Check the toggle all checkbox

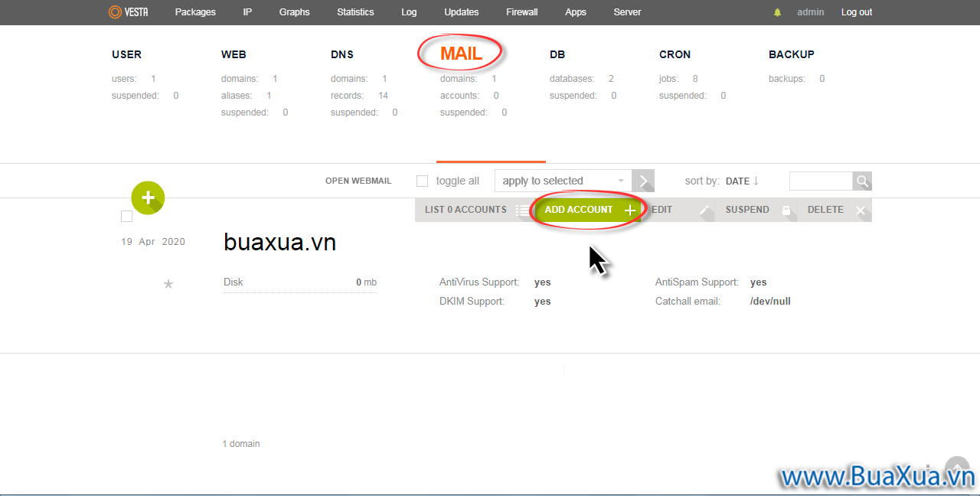coord(422,181)
